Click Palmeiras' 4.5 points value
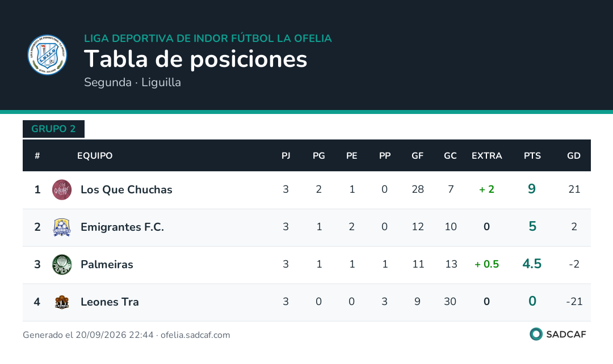Viewport: 613px width, 364px height. pyautogui.click(x=532, y=264)
